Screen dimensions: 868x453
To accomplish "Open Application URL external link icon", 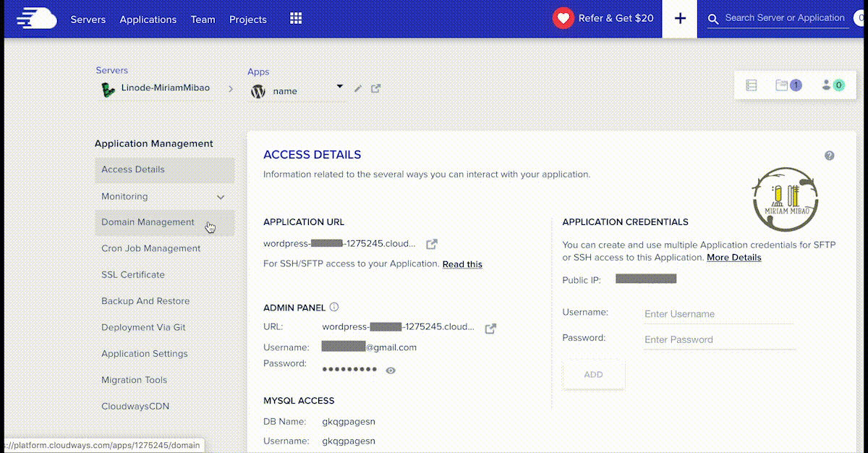I will pos(432,245).
